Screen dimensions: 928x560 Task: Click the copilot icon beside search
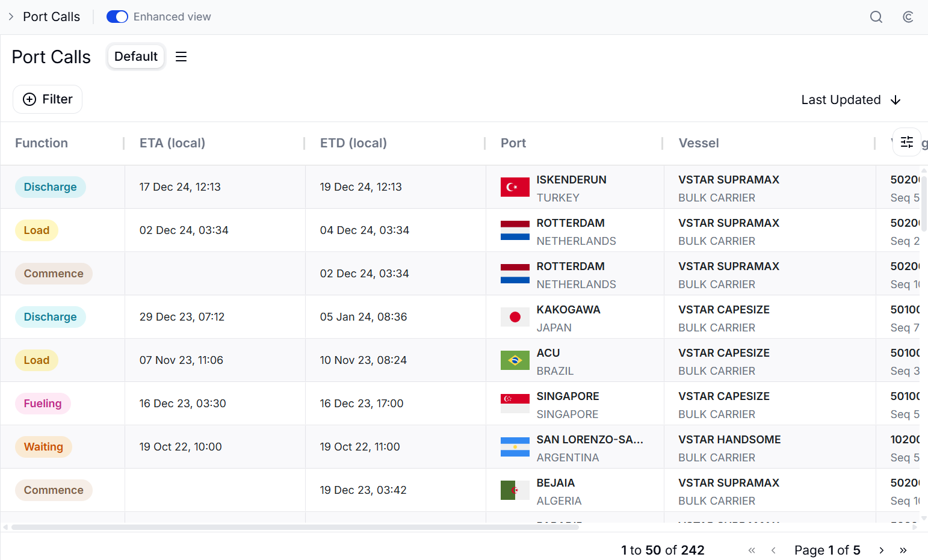pyautogui.click(x=908, y=17)
